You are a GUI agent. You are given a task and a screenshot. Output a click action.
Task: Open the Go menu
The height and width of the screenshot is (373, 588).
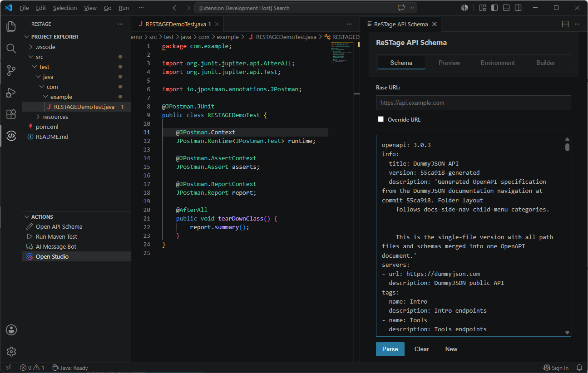(108, 8)
